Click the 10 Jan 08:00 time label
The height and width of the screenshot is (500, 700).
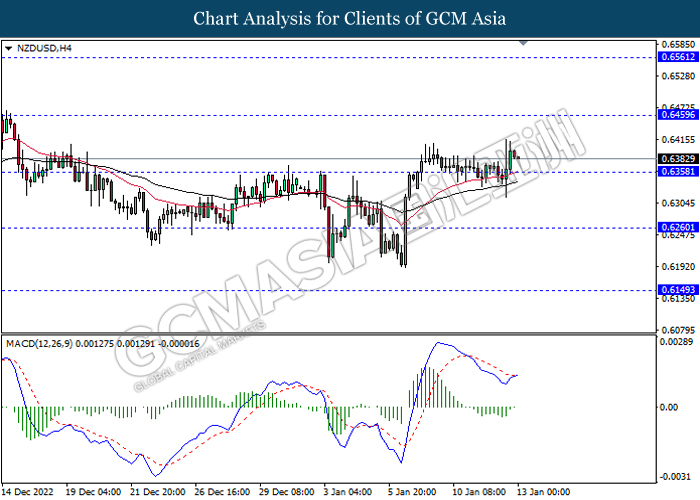pos(480,492)
